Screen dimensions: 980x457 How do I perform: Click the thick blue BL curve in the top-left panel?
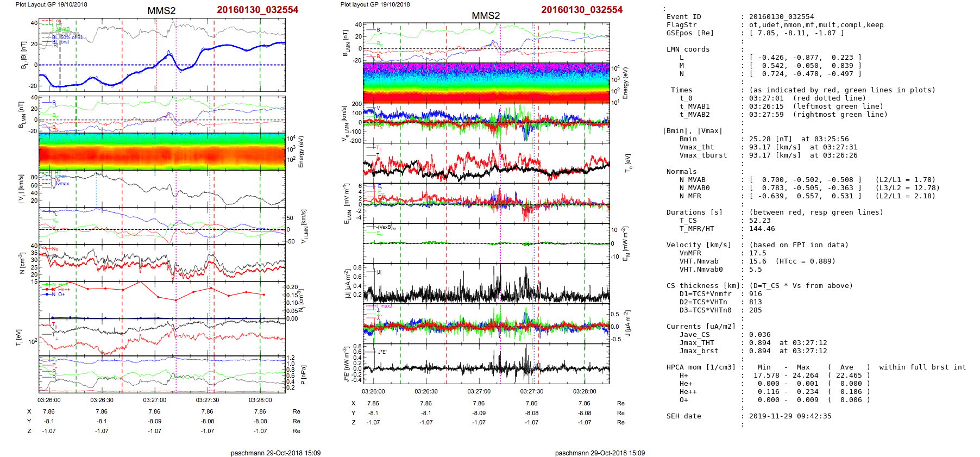(217, 47)
